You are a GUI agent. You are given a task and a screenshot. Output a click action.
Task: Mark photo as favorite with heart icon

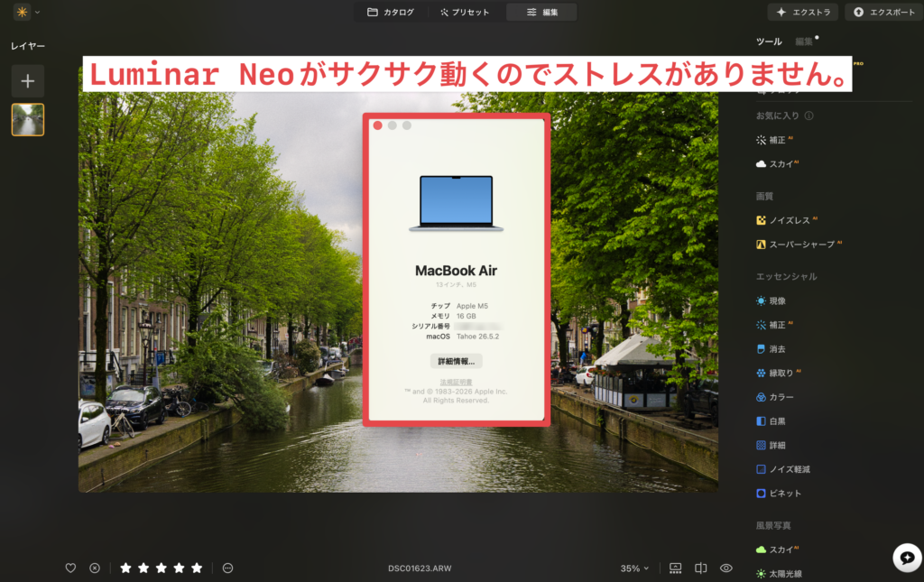70,568
